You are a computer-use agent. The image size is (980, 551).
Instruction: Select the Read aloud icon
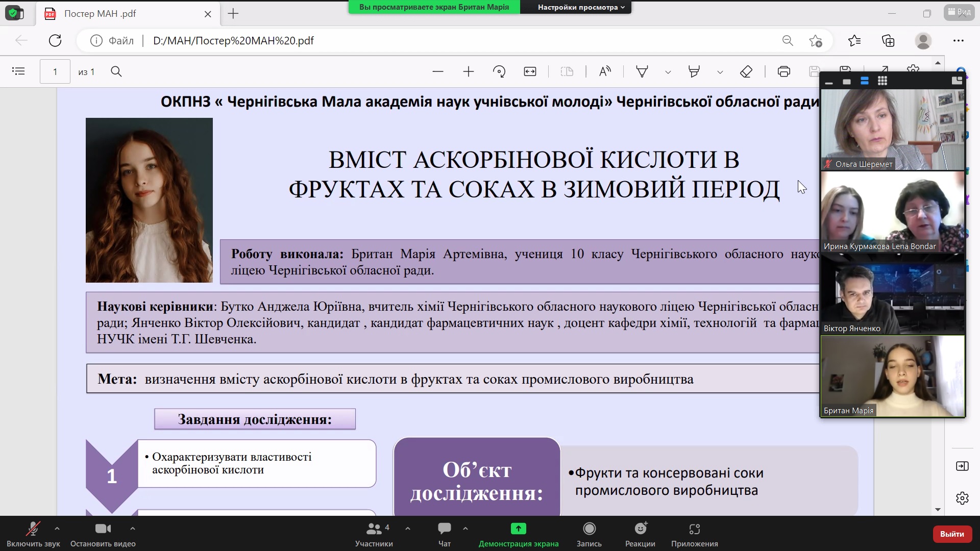[x=605, y=71]
